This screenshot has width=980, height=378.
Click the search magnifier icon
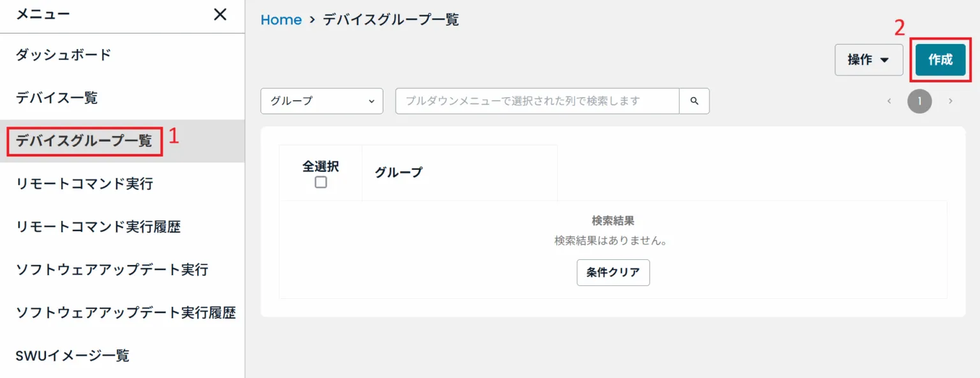[694, 101]
